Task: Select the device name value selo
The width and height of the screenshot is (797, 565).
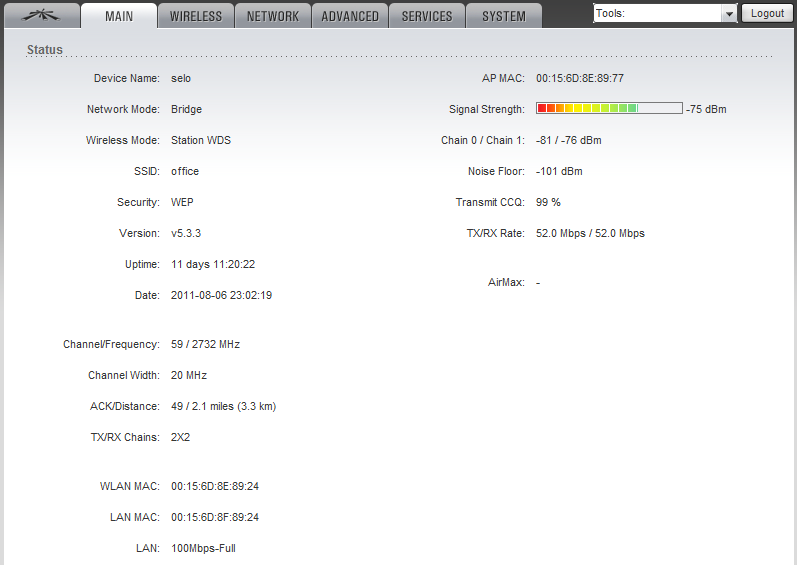Action: pos(181,78)
